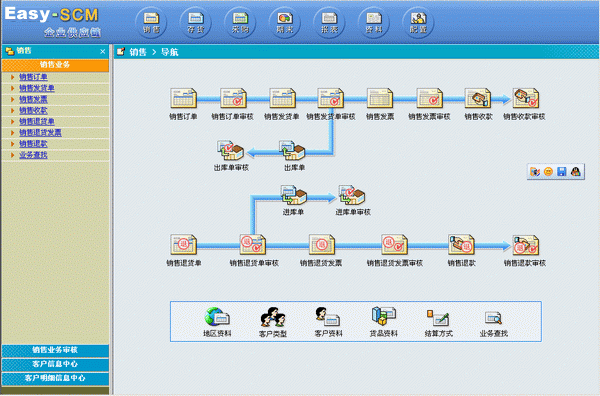This screenshot has height=396, width=600.
Task: Click the 销售发货单审核 flow icon
Action: (331, 98)
